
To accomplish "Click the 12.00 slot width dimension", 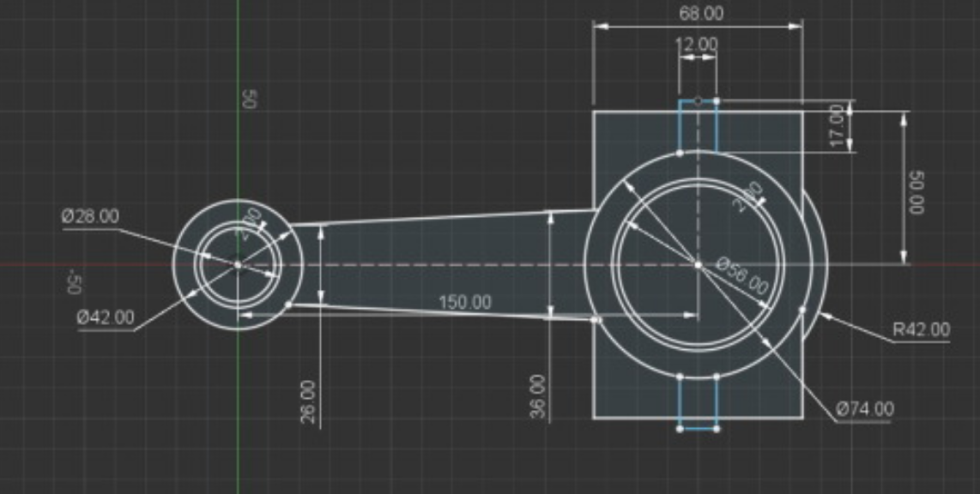I will (x=696, y=44).
